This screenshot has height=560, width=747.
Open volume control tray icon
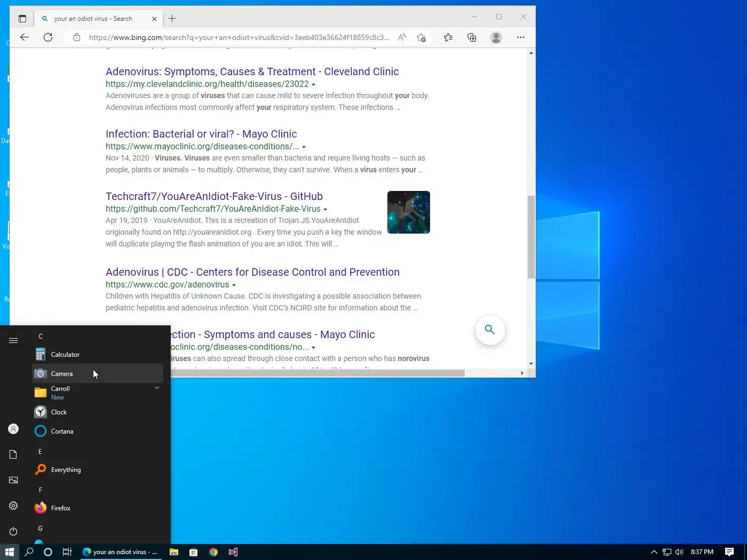(679, 552)
